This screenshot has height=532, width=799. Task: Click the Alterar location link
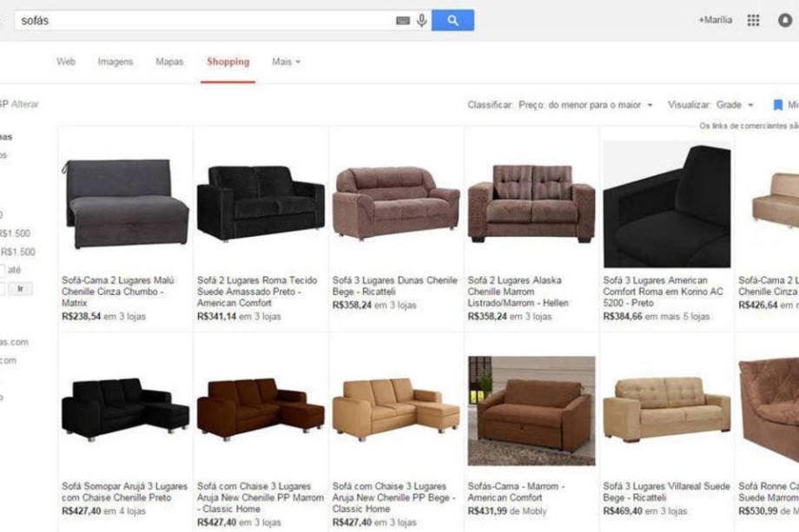[x=25, y=104]
